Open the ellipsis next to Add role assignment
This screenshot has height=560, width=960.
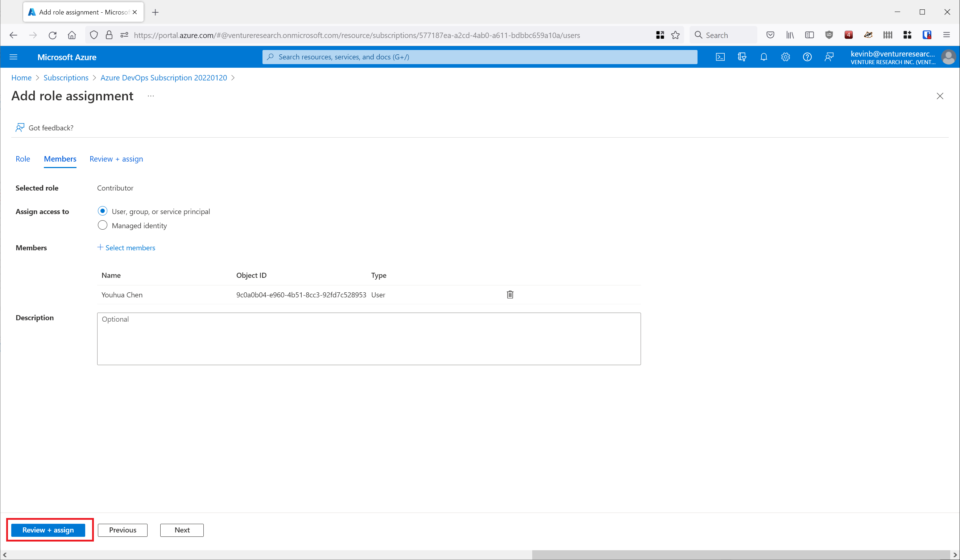click(151, 96)
